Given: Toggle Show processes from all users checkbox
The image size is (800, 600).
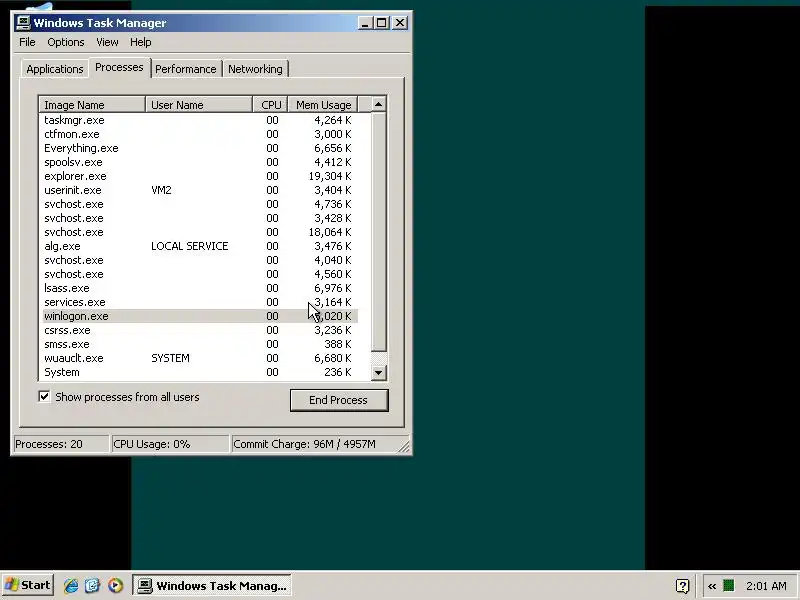Looking at the screenshot, I should pos(44,396).
